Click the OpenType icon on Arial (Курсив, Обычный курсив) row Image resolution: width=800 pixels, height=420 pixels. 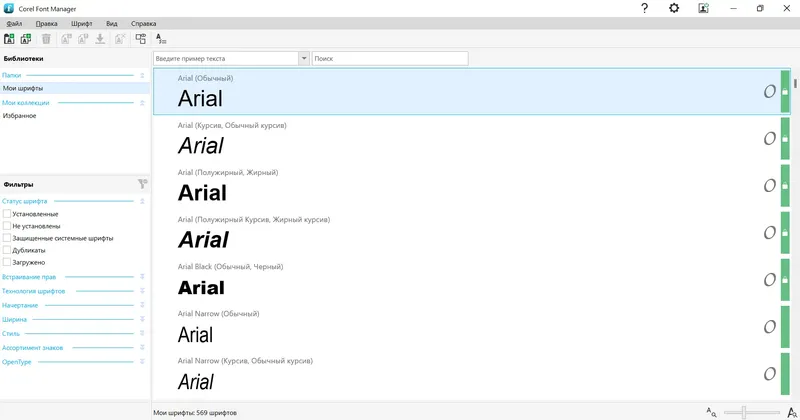[769, 138]
